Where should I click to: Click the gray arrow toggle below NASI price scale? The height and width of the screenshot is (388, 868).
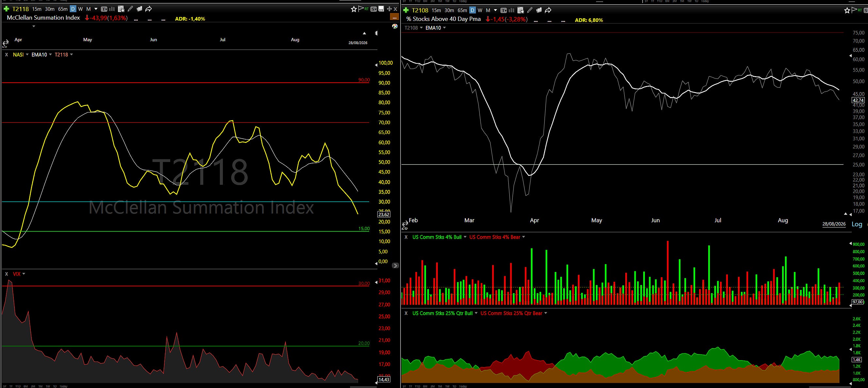(x=395, y=266)
